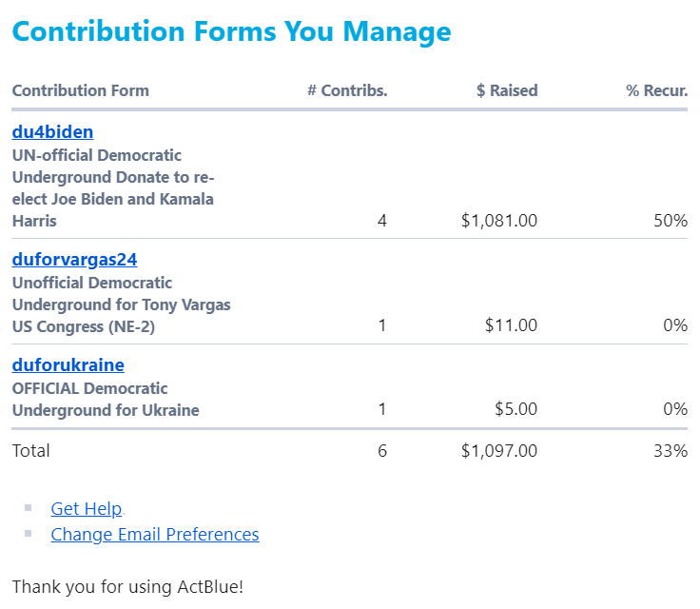The image size is (700, 609).
Task: Open the duforvargas24 contribution form link
Action: (74, 260)
